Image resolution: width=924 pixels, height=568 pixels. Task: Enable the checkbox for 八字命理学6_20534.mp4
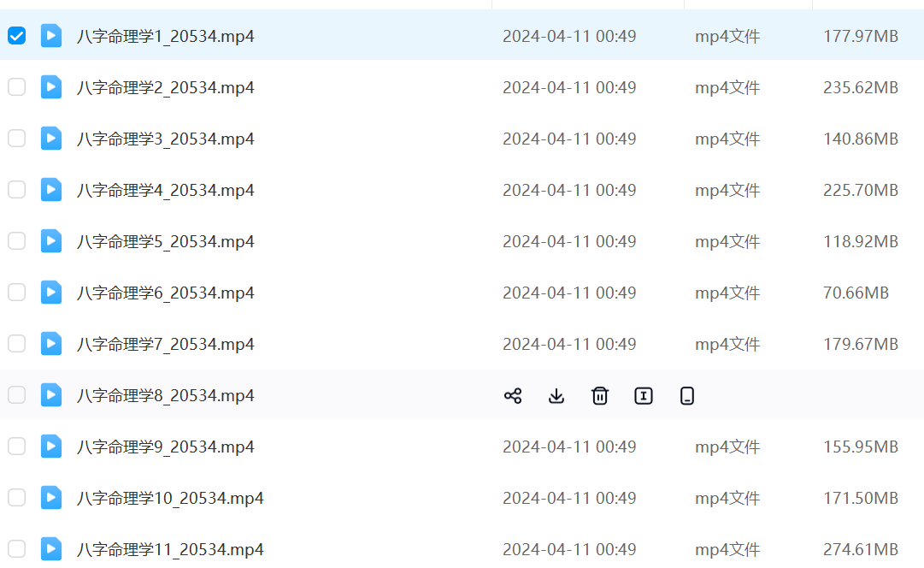click(x=16, y=293)
